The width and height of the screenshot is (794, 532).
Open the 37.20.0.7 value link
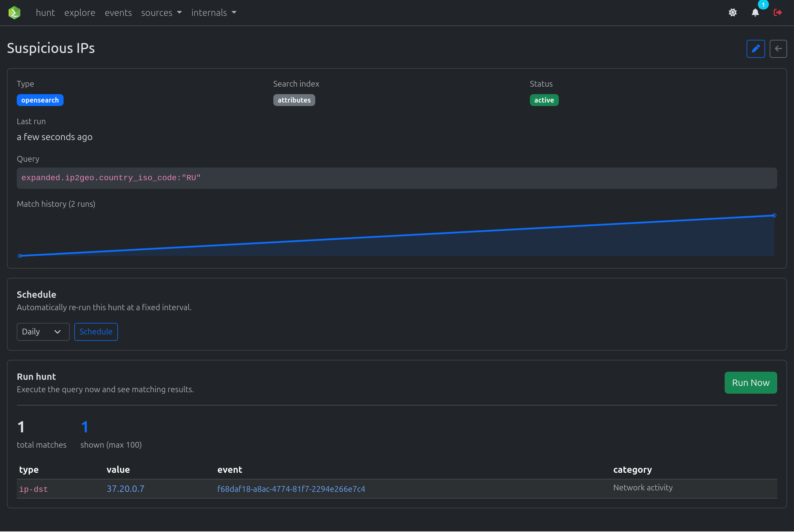(x=125, y=489)
